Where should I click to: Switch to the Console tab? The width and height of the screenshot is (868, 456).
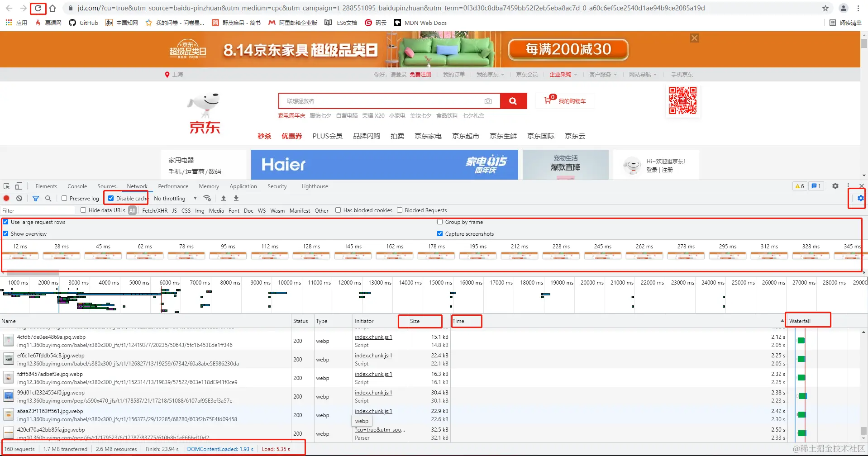tap(77, 186)
